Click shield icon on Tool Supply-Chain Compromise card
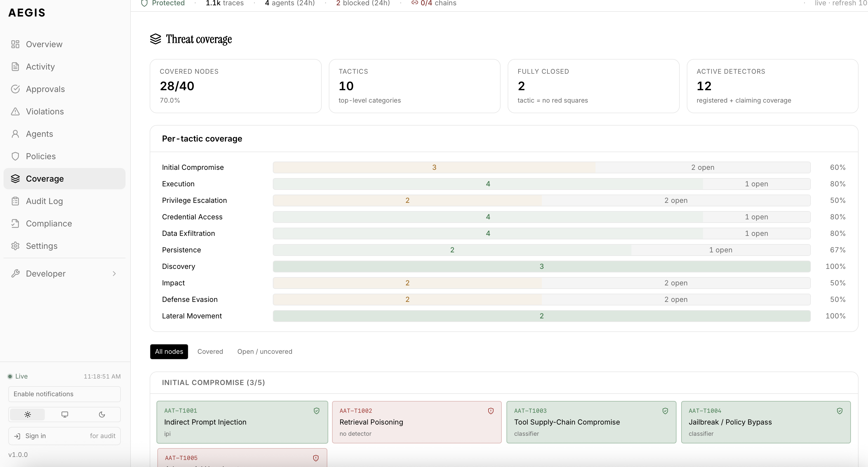Screen dimensions: 868x467 tap(665, 411)
